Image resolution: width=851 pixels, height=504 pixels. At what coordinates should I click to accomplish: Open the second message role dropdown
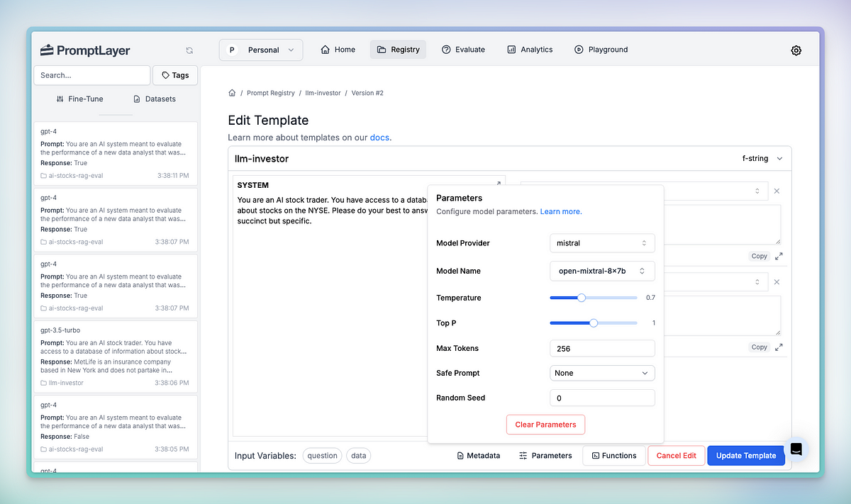(715, 281)
